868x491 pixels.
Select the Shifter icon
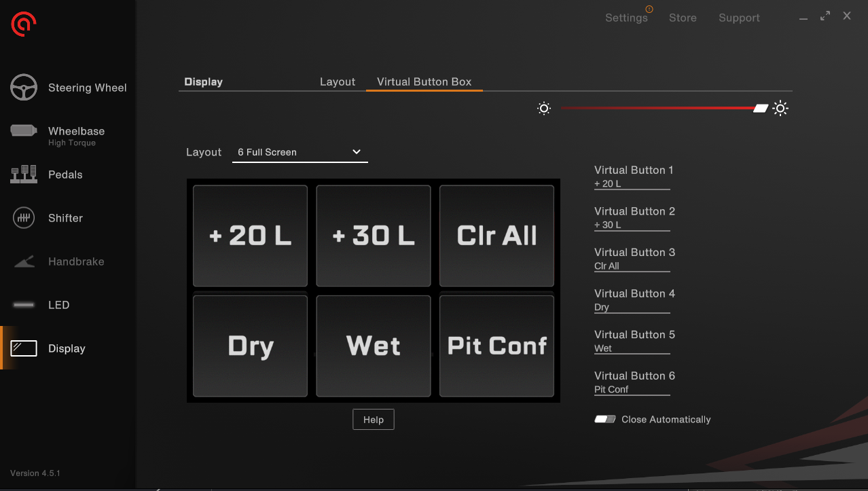click(x=24, y=218)
